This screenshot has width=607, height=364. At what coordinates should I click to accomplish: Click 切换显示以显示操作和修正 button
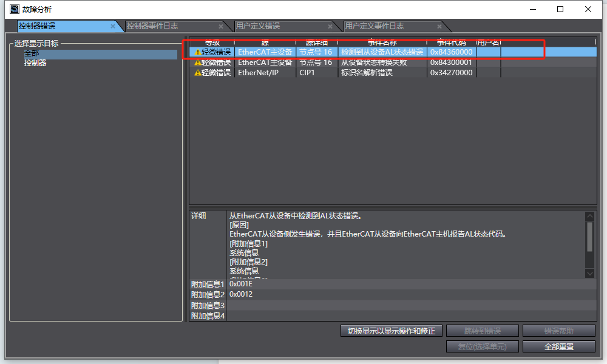pos(392,331)
